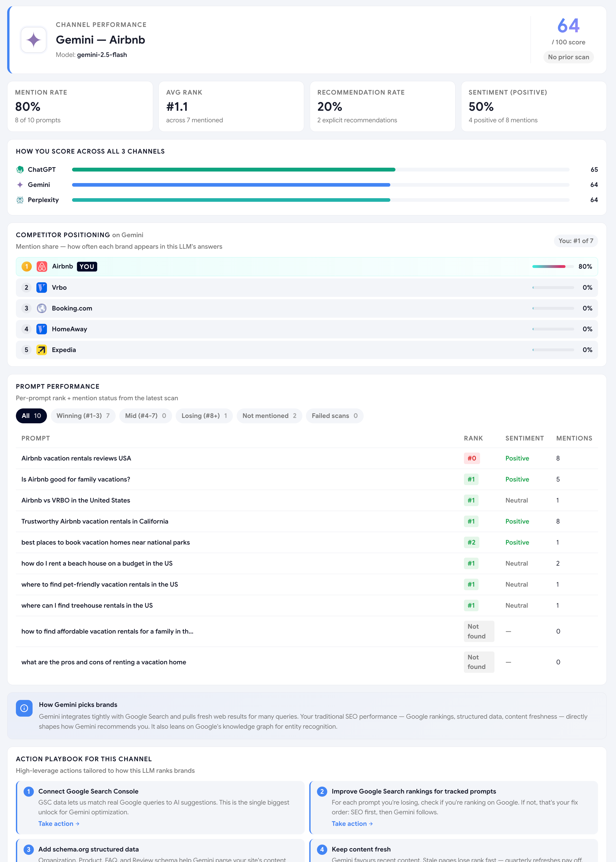Click the Gemini channel star icon
The height and width of the screenshot is (862, 616).
(20, 185)
